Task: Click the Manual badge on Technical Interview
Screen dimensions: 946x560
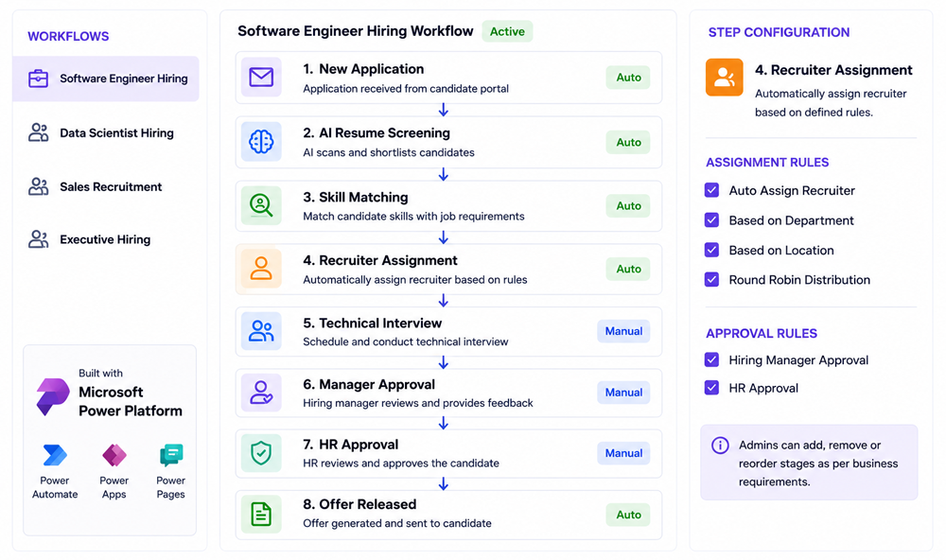Action: click(623, 331)
